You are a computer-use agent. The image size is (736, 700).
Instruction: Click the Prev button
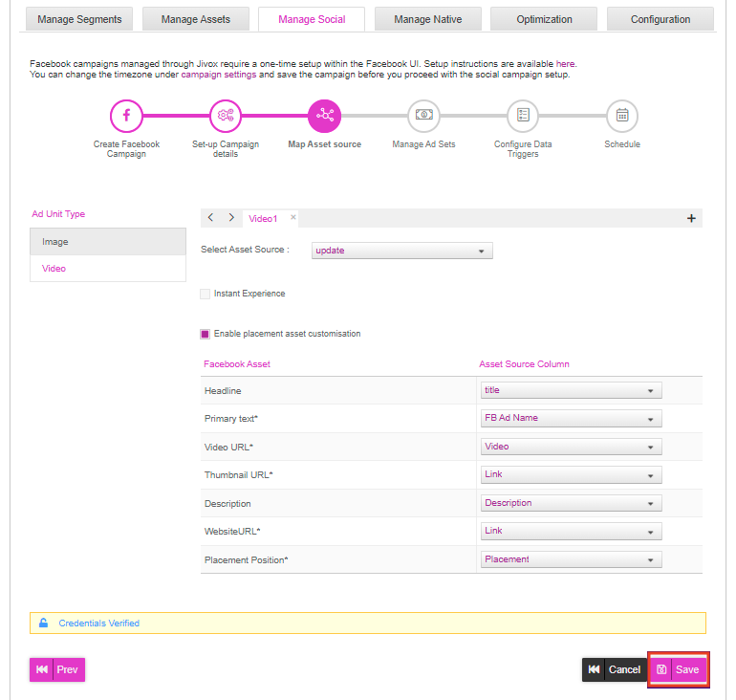57,669
